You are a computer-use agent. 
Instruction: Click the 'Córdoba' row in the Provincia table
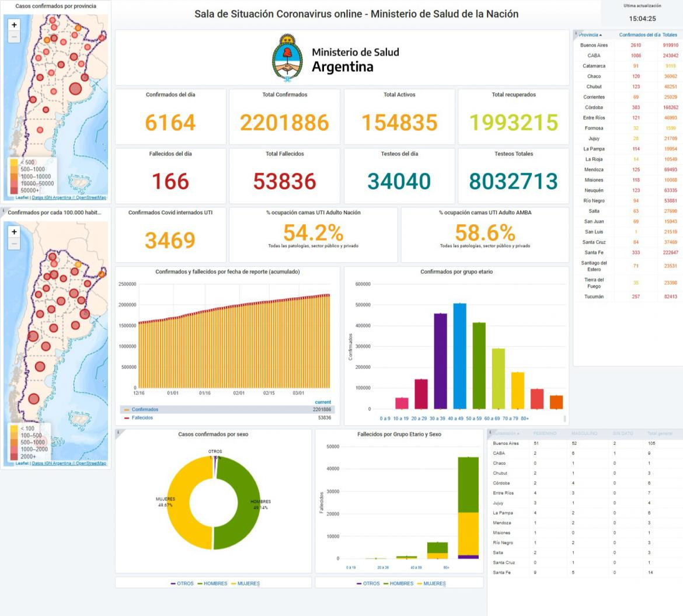click(x=628, y=107)
